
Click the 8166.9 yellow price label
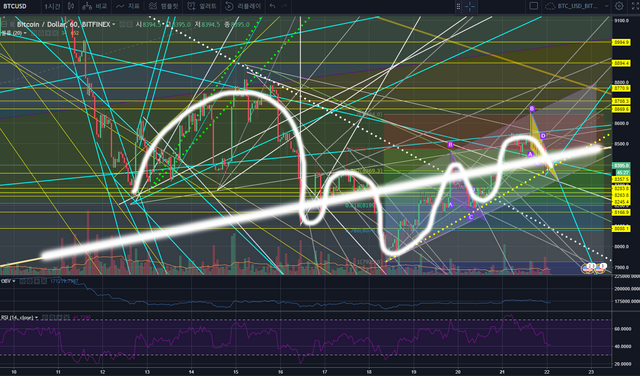[x=621, y=213]
